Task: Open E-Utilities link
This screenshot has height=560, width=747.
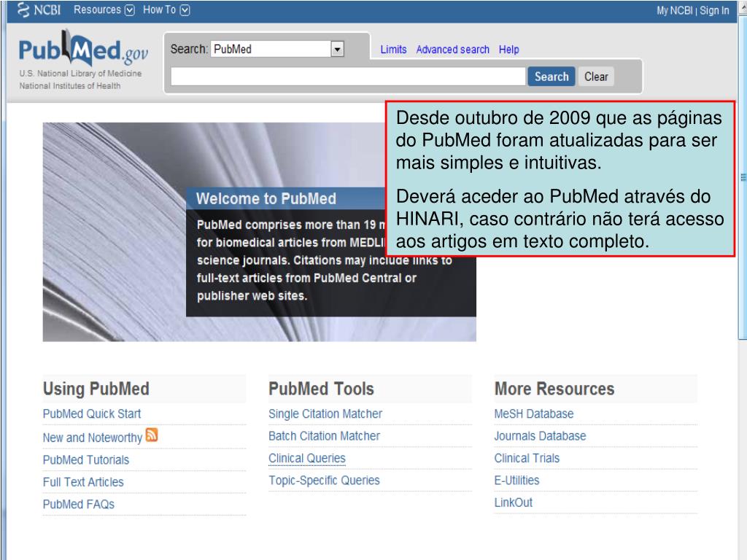Action: click(x=517, y=481)
